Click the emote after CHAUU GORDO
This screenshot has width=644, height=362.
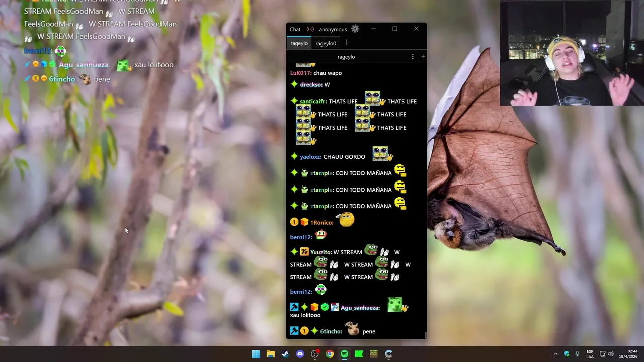click(x=382, y=154)
